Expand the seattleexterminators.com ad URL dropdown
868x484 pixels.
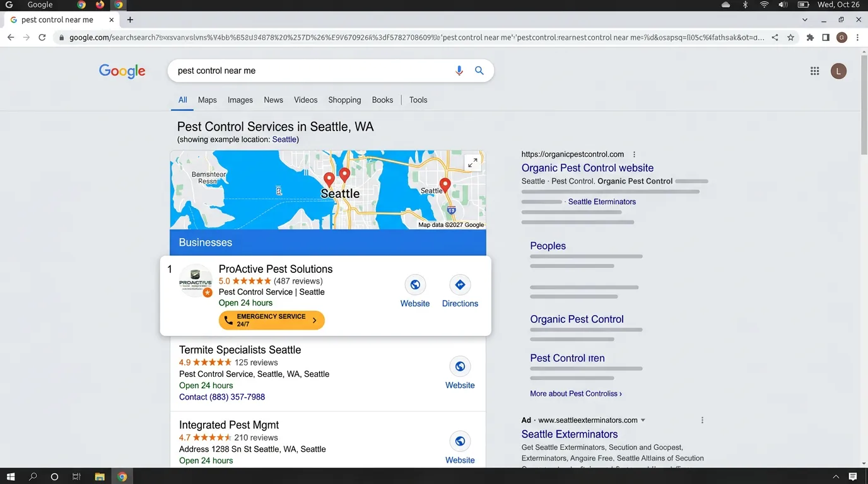(x=643, y=420)
